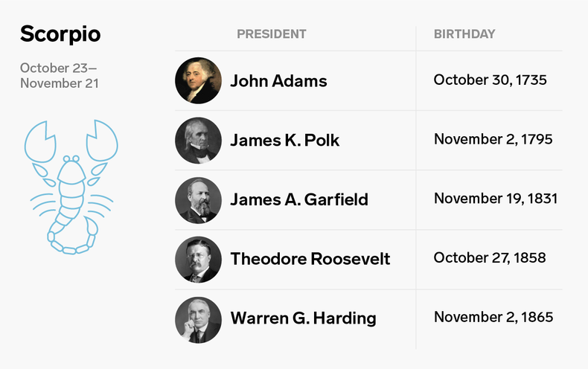Click the PRESIDENT column header
Image resolution: width=588 pixels, height=369 pixels.
click(271, 33)
